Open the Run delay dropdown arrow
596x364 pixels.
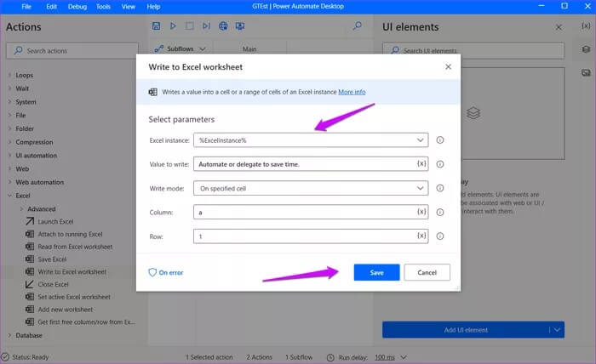pos(404,357)
